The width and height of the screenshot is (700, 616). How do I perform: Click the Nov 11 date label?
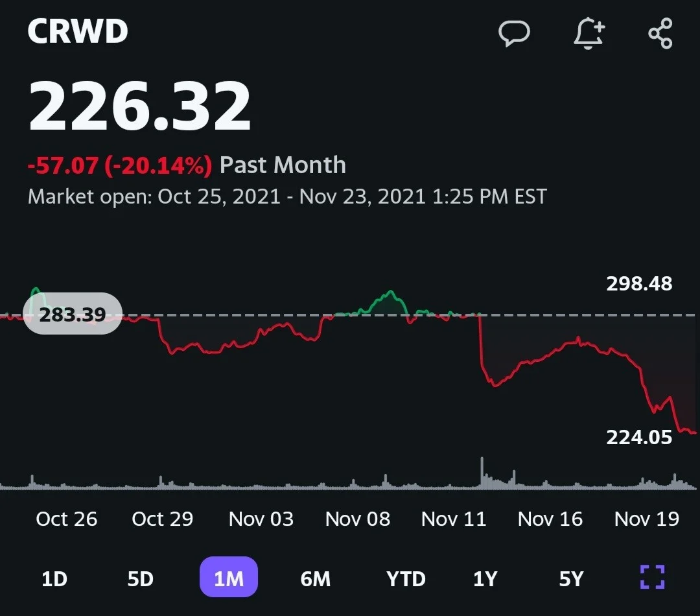(x=454, y=519)
